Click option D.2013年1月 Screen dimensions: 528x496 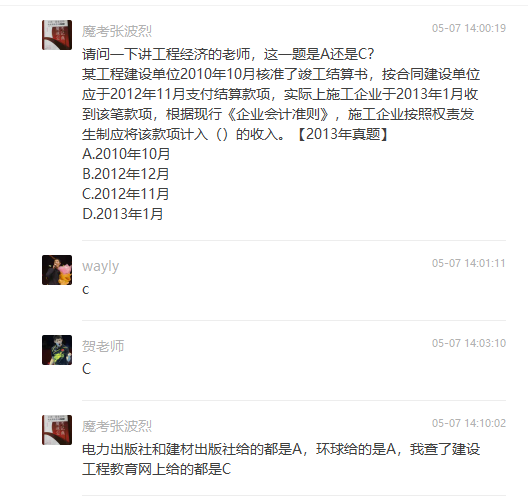pyautogui.click(x=123, y=214)
